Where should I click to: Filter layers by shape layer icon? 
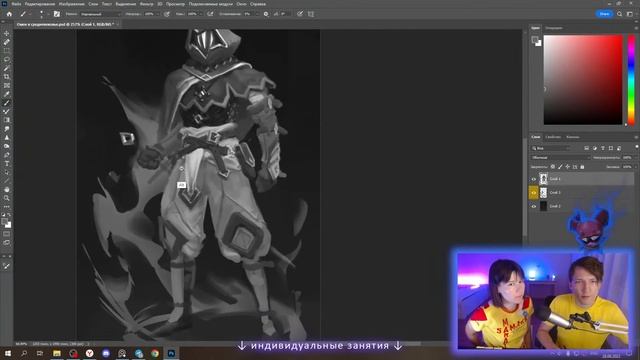pyautogui.click(x=611, y=148)
